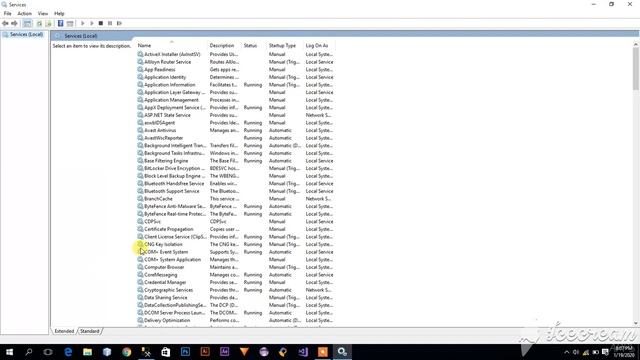Open Task View from the taskbar
This screenshot has width=640, height=360.
[x=48, y=352]
